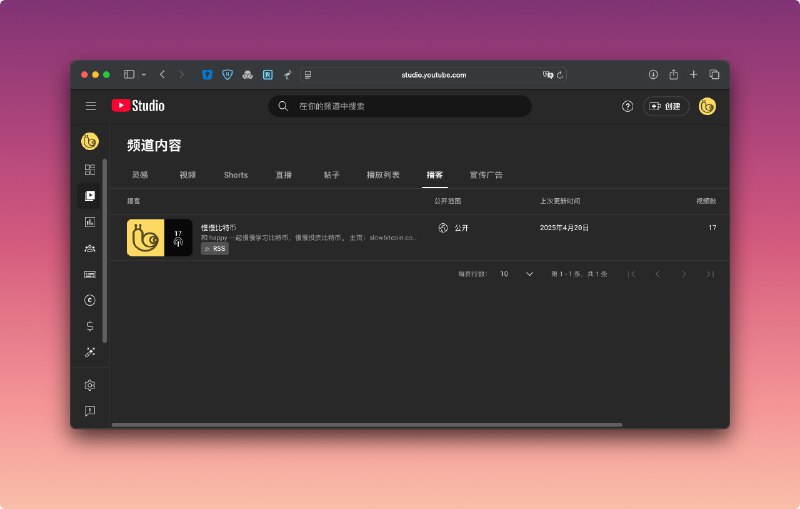
Task: Select the 播客 tab
Action: [x=435, y=175]
